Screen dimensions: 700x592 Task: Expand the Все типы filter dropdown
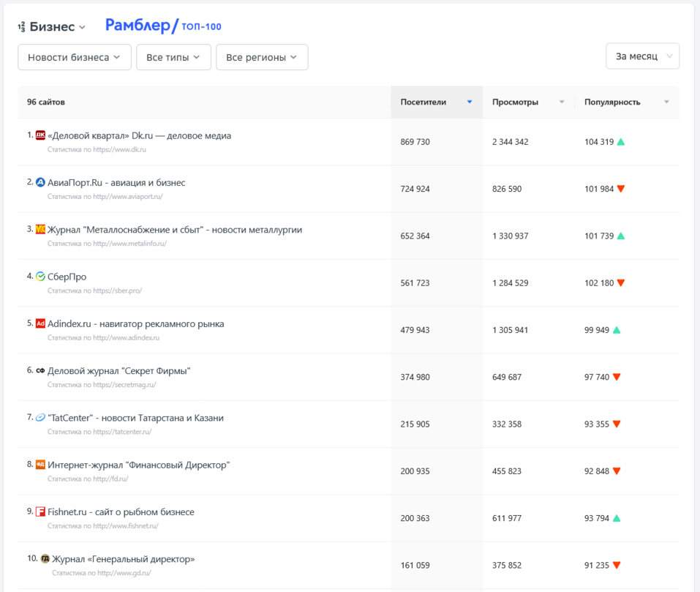pos(173,57)
